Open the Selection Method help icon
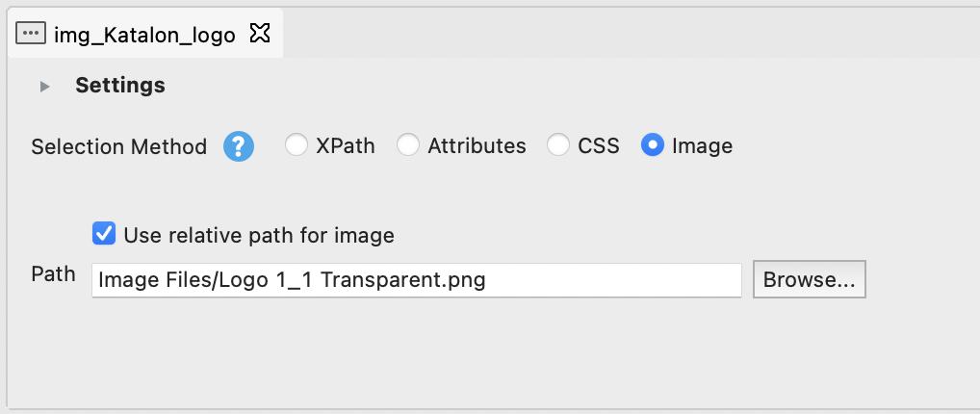This screenshot has width=980, height=414. pyautogui.click(x=239, y=146)
